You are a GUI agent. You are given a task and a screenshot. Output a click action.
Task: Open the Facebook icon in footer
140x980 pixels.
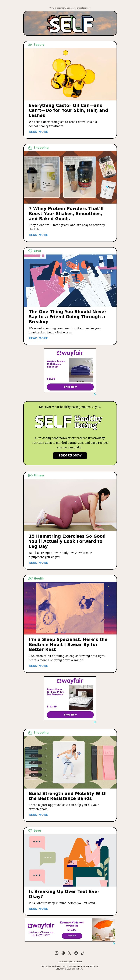tap(76, 953)
